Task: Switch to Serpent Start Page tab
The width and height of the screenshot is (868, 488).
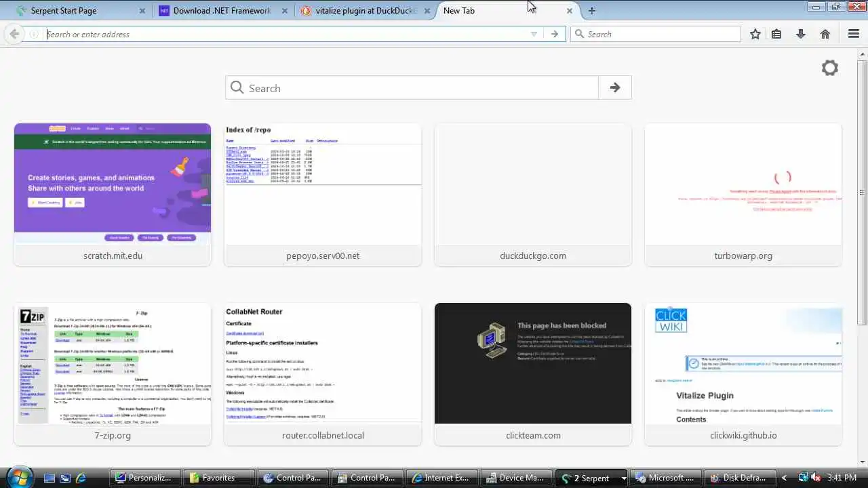Action: [x=80, y=11]
